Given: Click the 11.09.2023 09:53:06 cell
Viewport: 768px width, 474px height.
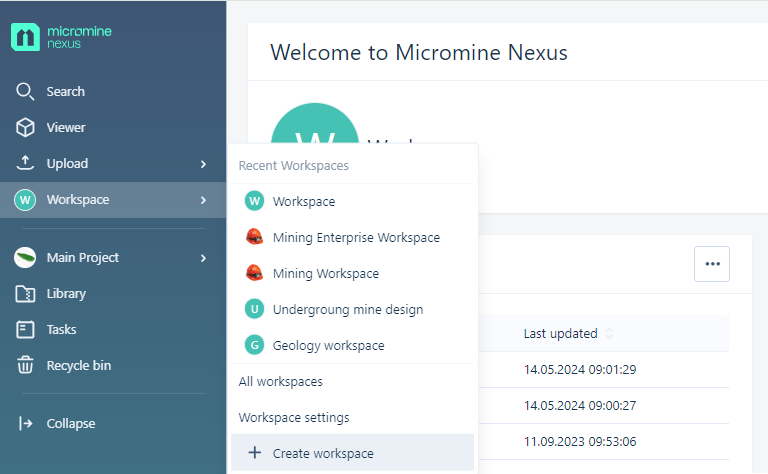Looking at the screenshot, I should 580,442.
